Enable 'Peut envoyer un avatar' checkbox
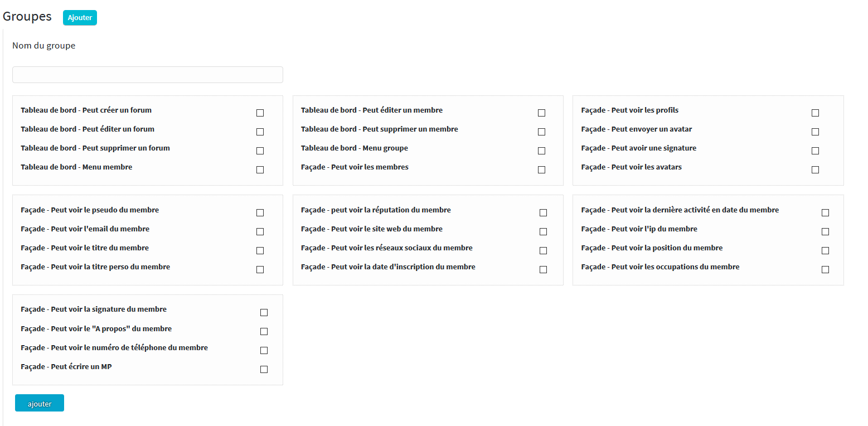 pos(815,132)
